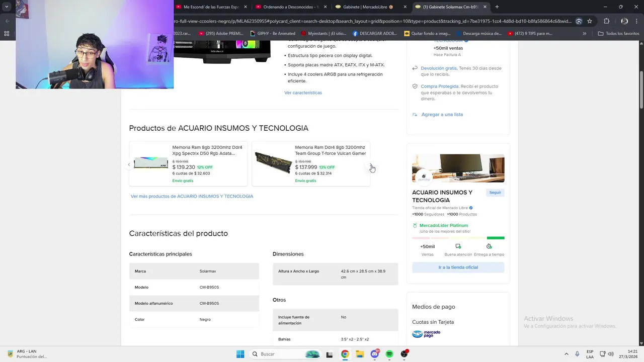
Task: Open ESP LAA keyboard language selector
Action: coord(590,354)
